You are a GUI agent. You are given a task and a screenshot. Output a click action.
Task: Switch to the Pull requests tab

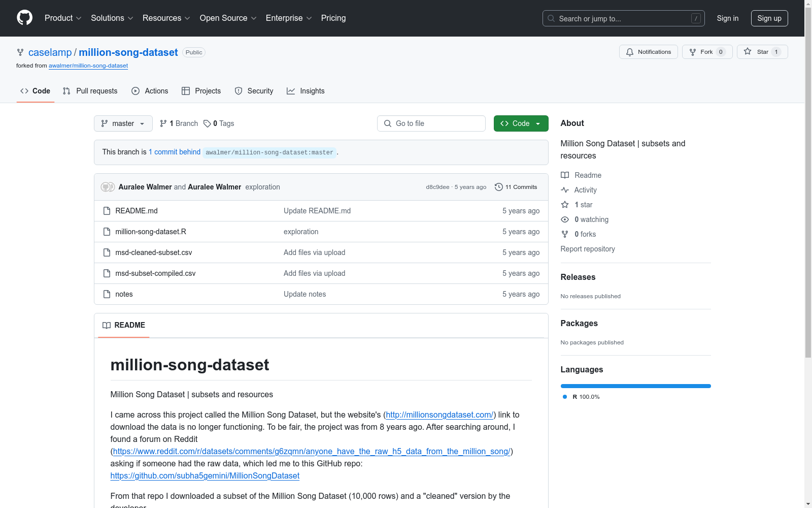pos(90,91)
